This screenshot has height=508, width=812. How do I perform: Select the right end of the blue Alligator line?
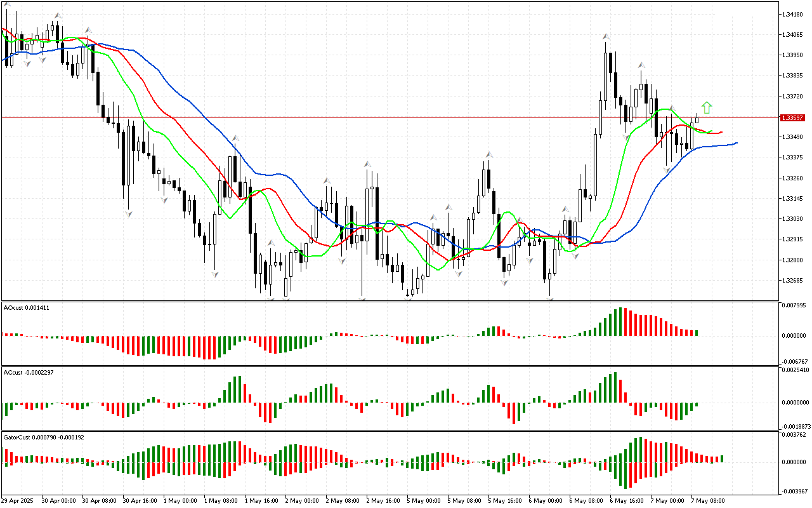click(736, 143)
